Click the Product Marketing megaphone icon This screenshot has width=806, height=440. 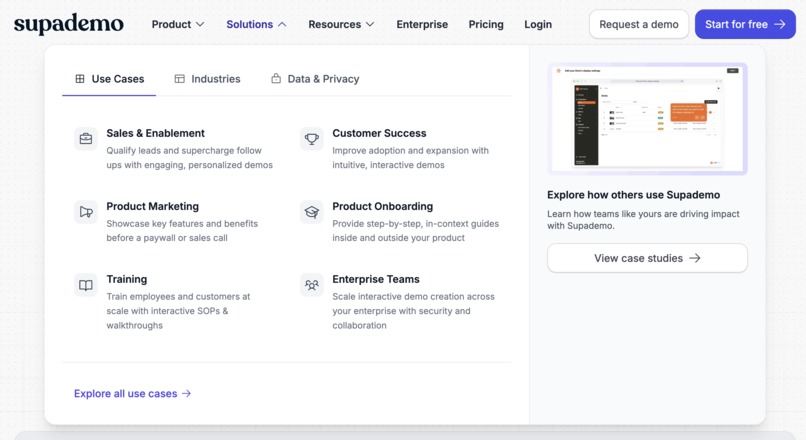(x=86, y=212)
